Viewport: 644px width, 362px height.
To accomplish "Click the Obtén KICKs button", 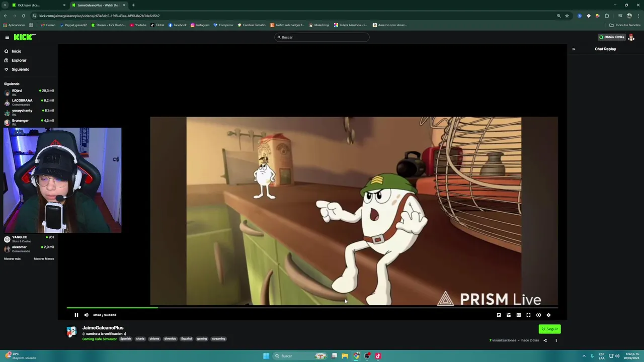I will [x=611, y=37].
